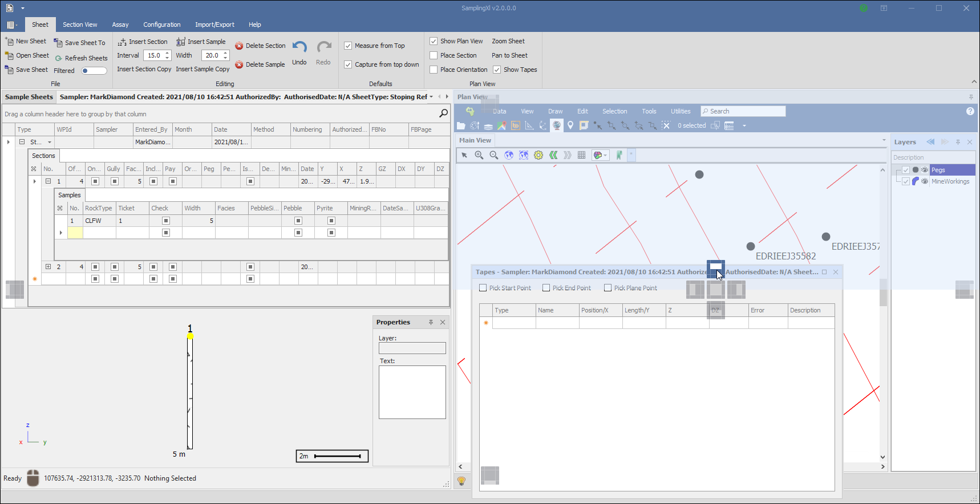The height and width of the screenshot is (504, 980).
Task: Collapse section 1 row in Sections grid
Action: [48, 181]
